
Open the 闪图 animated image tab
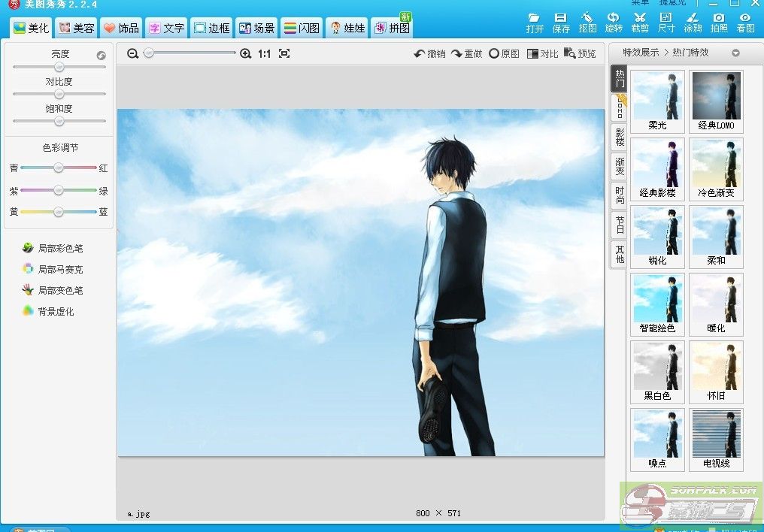click(302, 28)
